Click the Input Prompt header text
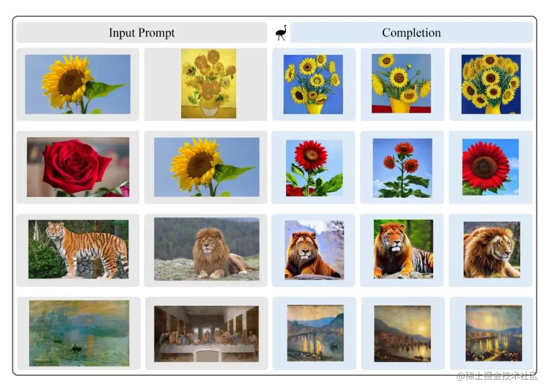This screenshot has height=392, width=549. point(141,33)
